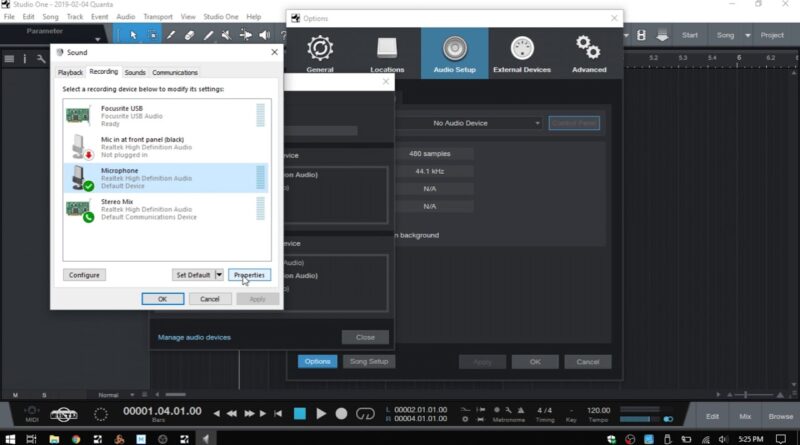Select the Arrow tool in Studio One toolbar

(133, 35)
